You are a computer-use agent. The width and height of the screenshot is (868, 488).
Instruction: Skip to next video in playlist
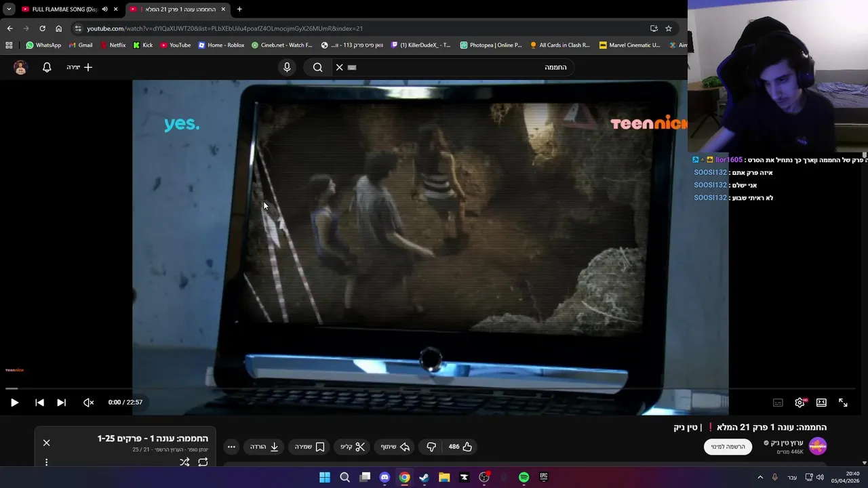61,403
